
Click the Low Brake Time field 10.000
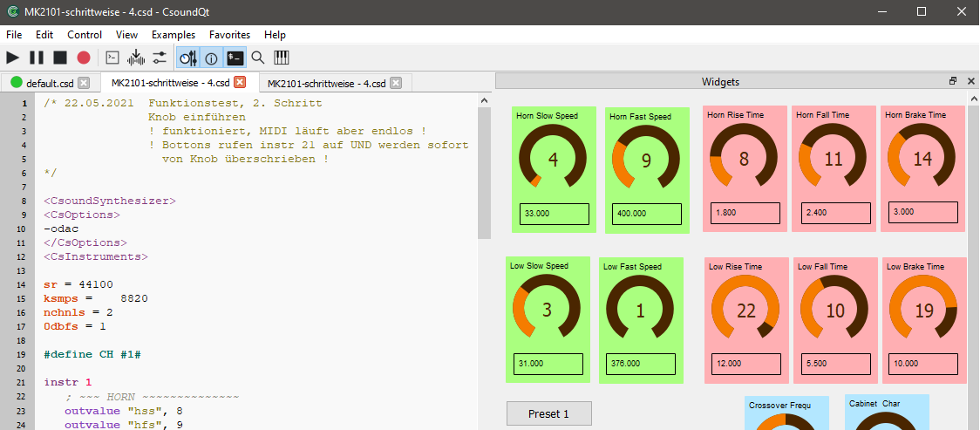[x=923, y=364]
